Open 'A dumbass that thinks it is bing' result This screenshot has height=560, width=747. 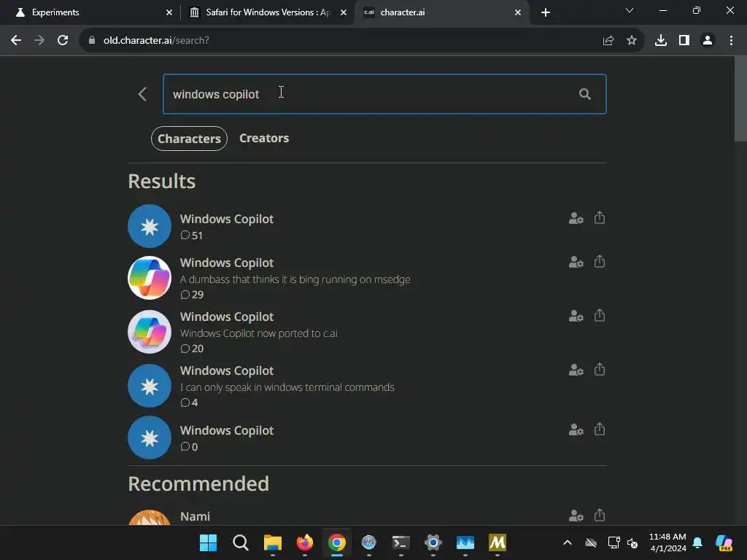367,278
